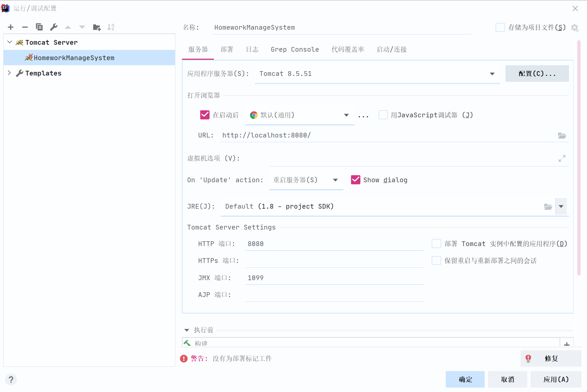Add a before-launch task with plus icon

pos(567,344)
